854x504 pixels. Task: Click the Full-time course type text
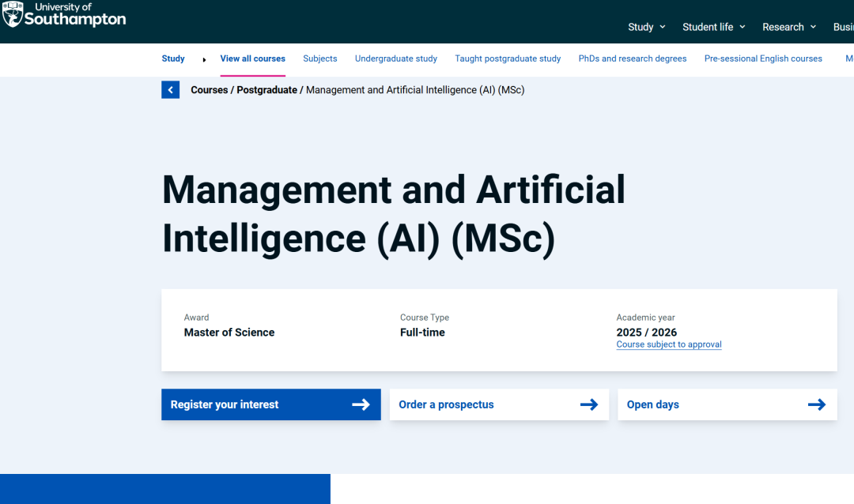coord(422,333)
